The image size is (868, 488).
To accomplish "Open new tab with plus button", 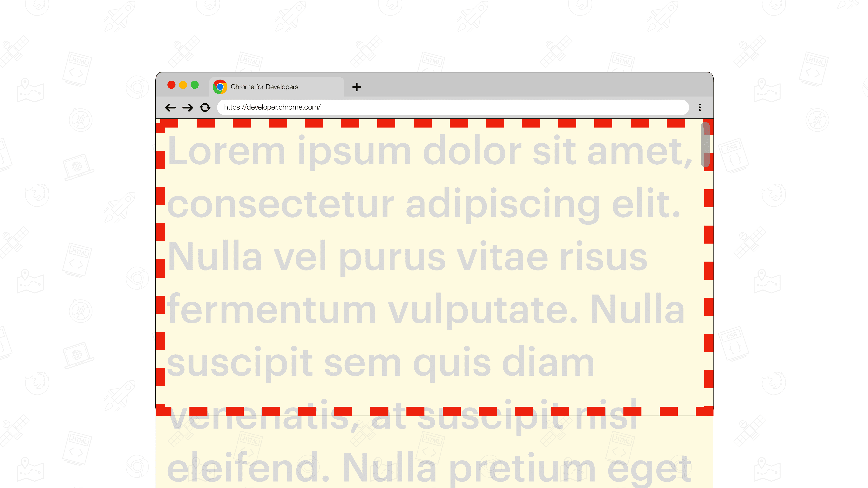I will point(357,86).
